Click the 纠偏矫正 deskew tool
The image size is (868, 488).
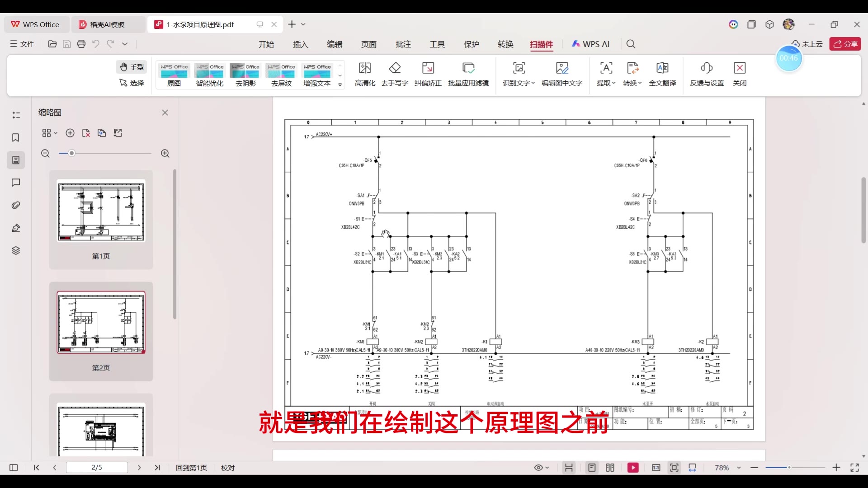[428, 74]
